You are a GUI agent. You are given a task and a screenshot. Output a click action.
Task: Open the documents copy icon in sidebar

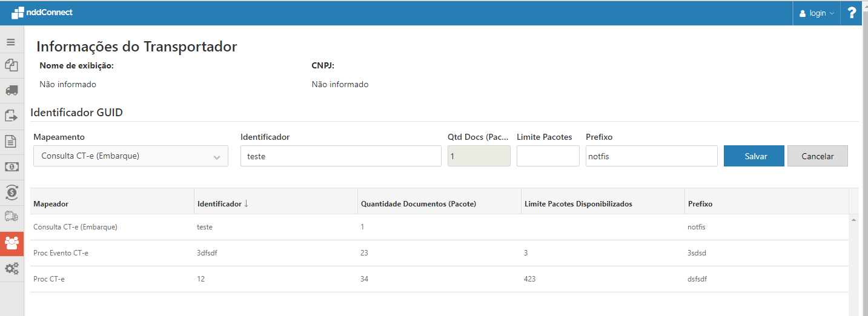[11, 65]
